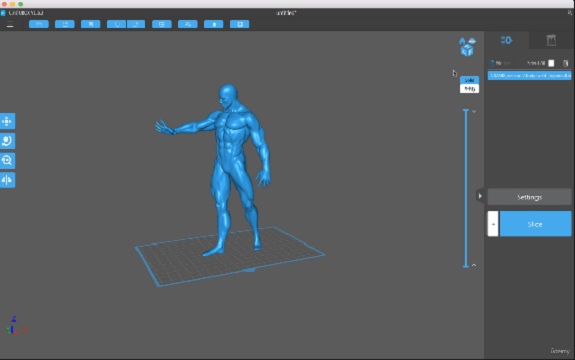Click the Clone model toolbar button
Viewport: 575px width, 360px height.
tap(188, 24)
